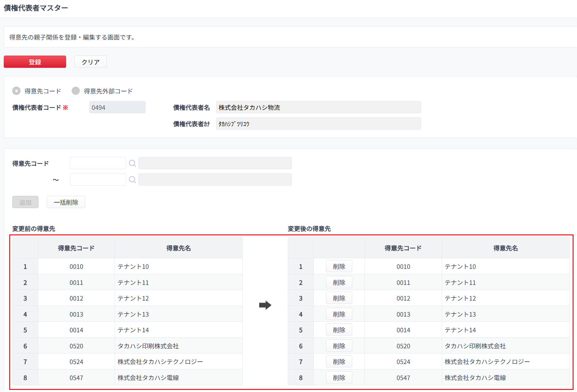577x392 pixels.
Task: Focus the 債権代表者コード field showing 0494
Action: tap(117, 107)
